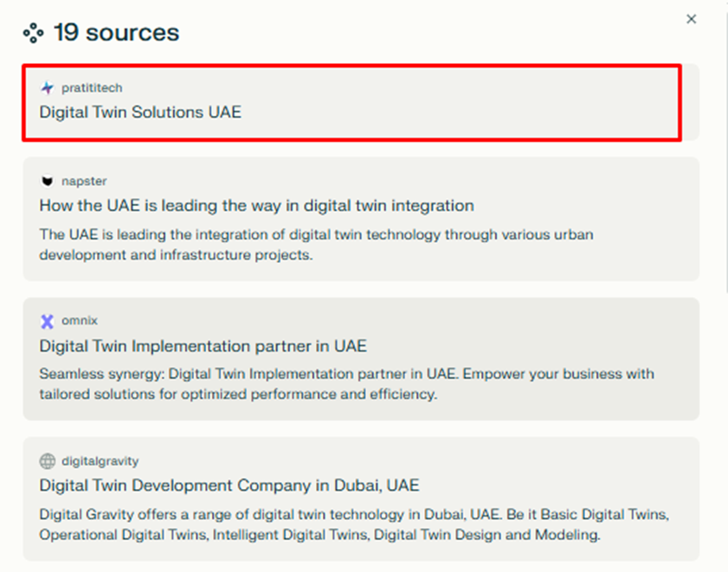728x572 pixels.
Task: Click the napster cat-face favicon
Action: pyautogui.click(x=47, y=181)
